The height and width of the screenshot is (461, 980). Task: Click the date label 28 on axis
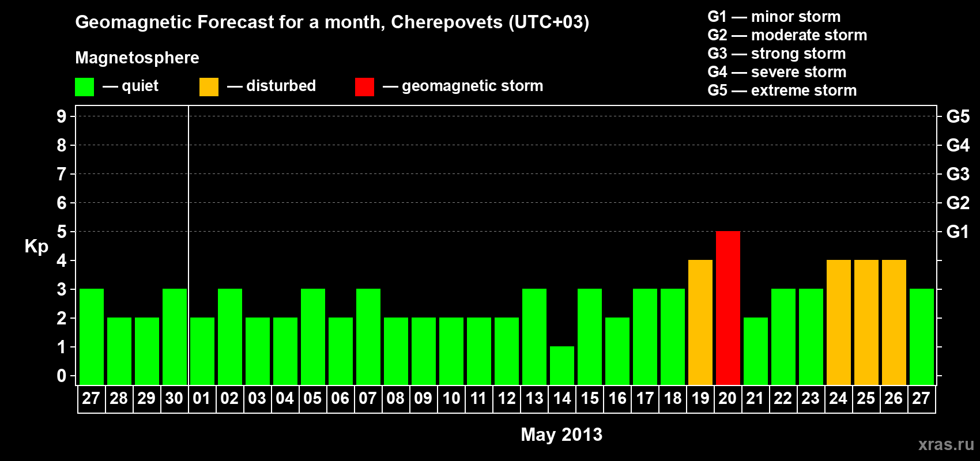pos(119,399)
